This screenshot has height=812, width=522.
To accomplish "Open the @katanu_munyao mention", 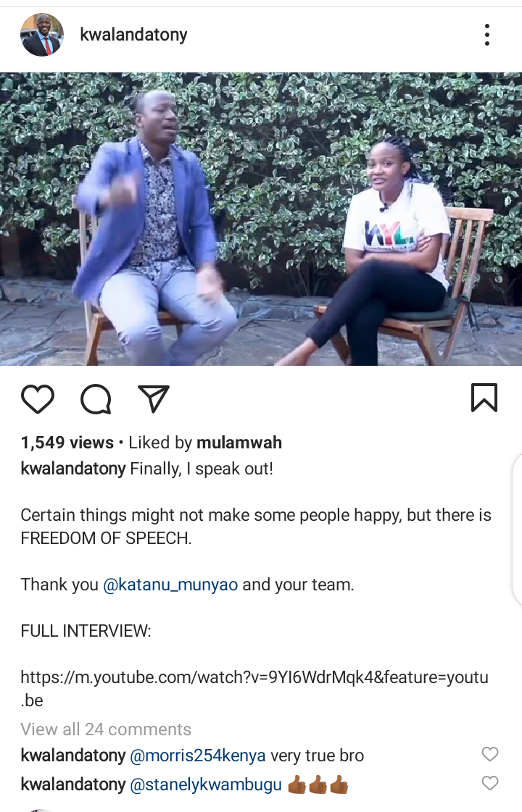I will click(170, 585).
